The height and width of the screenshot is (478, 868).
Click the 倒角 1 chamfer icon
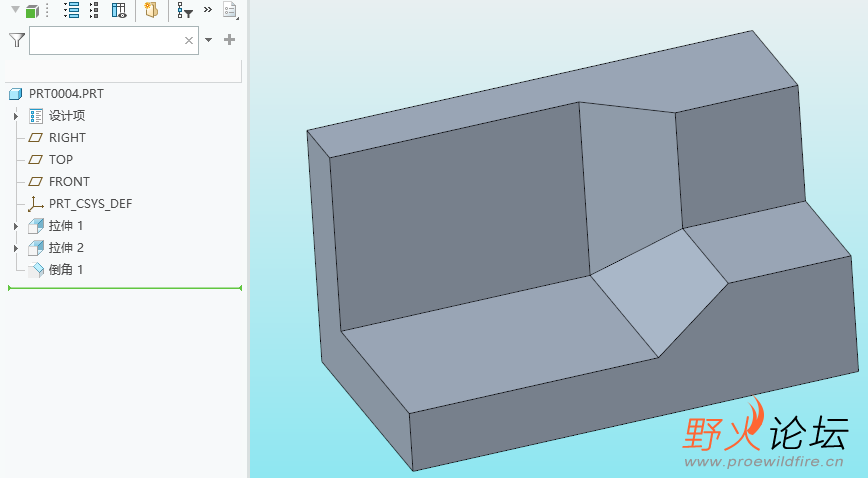coord(36,270)
